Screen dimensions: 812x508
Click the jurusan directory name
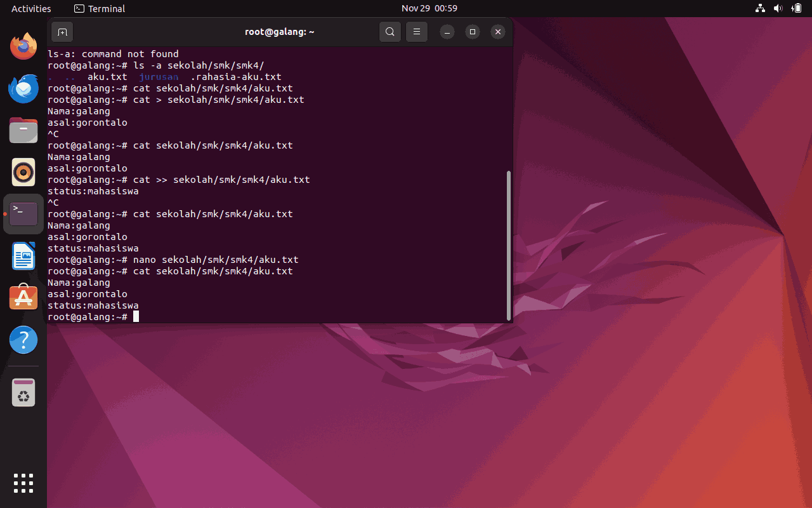159,77
